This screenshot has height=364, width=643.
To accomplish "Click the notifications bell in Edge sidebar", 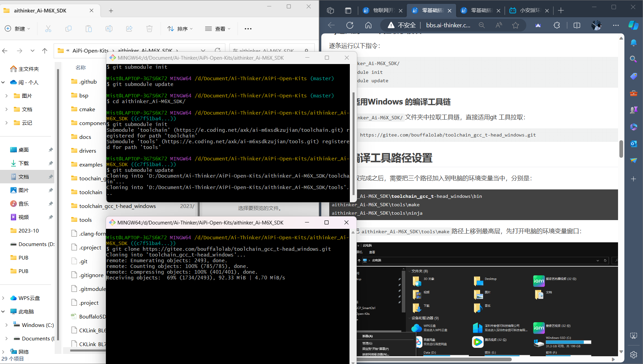I will (634, 43).
